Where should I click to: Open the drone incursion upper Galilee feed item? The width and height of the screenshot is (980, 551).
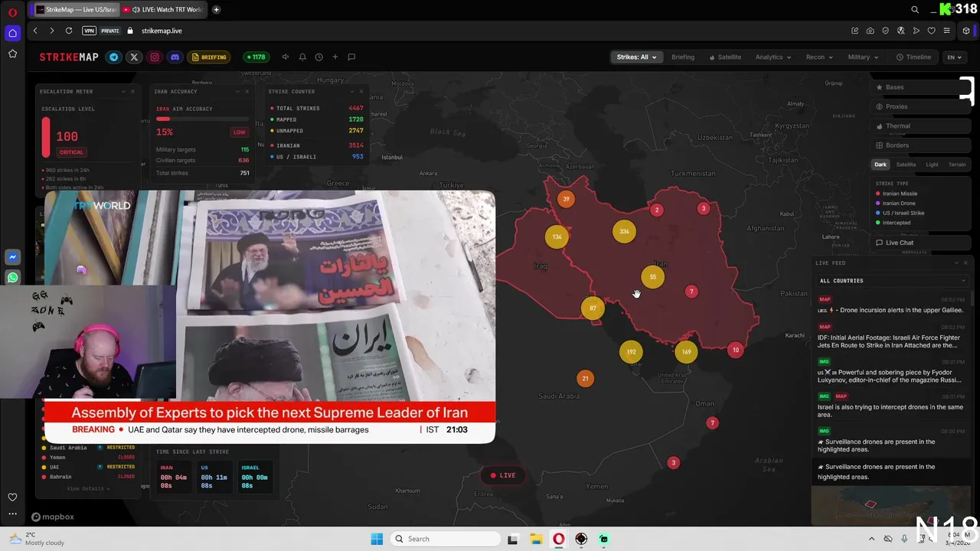[x=892, y=305]
